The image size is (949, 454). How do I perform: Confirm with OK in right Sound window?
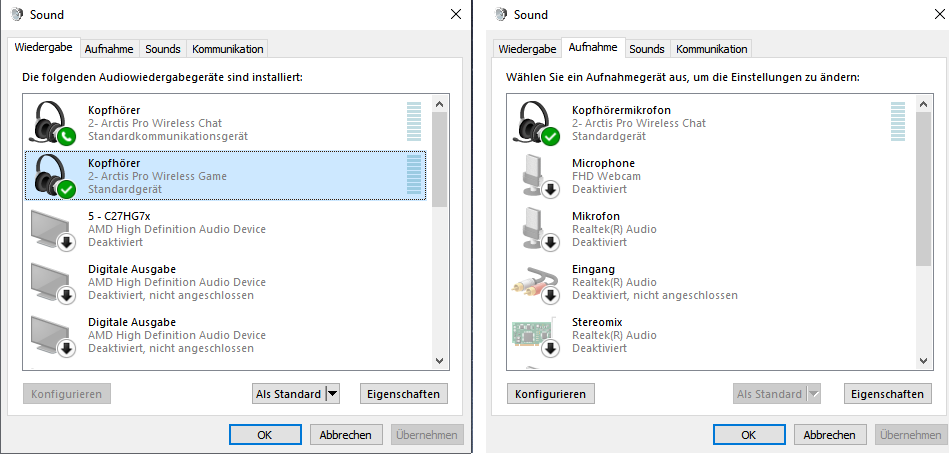tap(749, 435)
